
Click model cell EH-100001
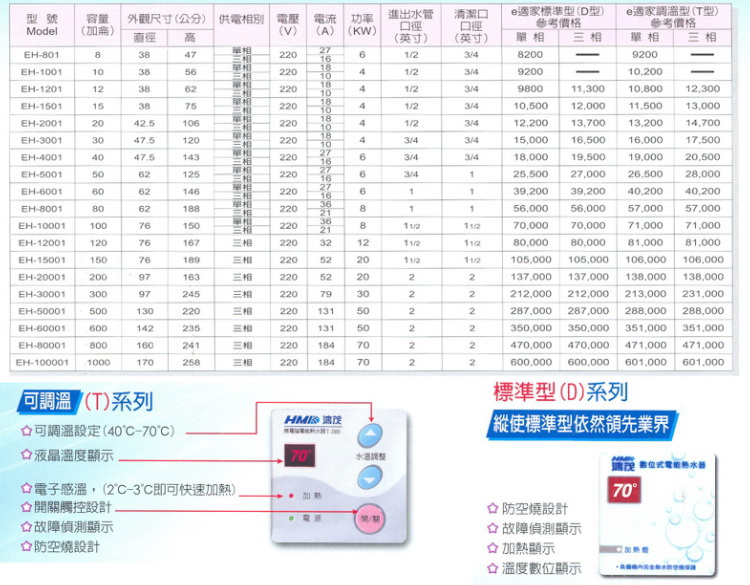(42, 363)
